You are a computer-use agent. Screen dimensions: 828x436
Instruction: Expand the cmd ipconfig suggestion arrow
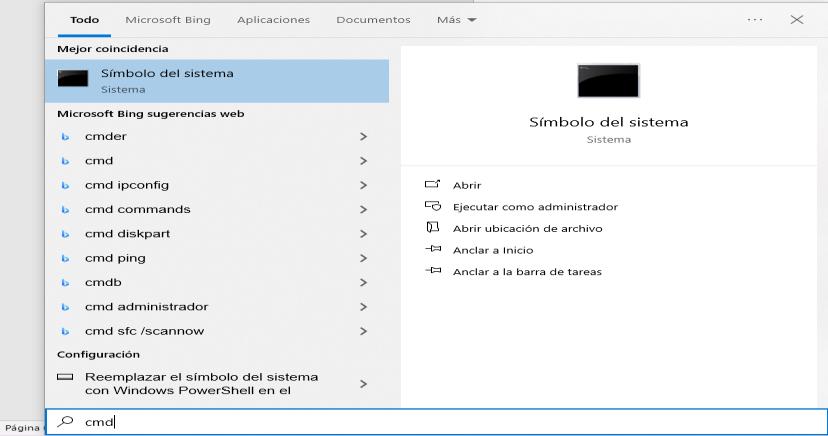pos(363,185)
